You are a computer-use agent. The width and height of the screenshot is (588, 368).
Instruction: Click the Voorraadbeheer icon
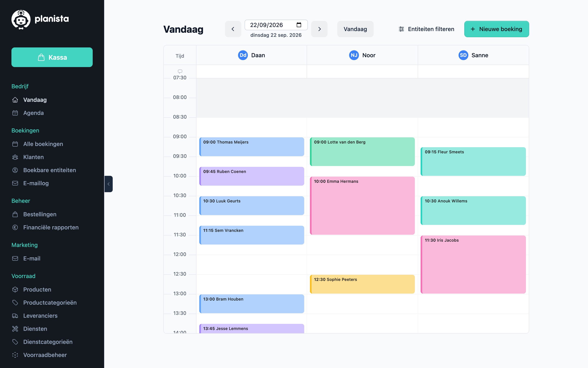click(15, 355)
